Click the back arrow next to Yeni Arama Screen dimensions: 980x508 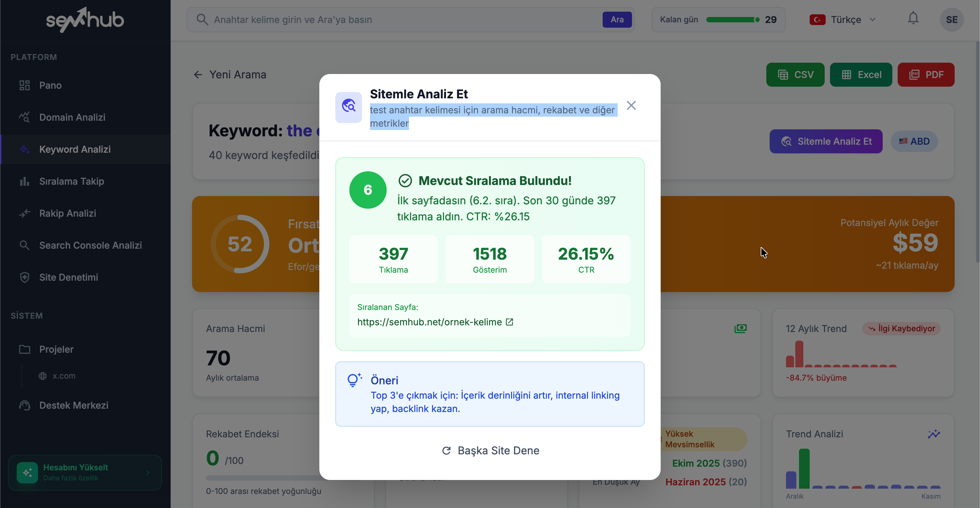point(198,75)
